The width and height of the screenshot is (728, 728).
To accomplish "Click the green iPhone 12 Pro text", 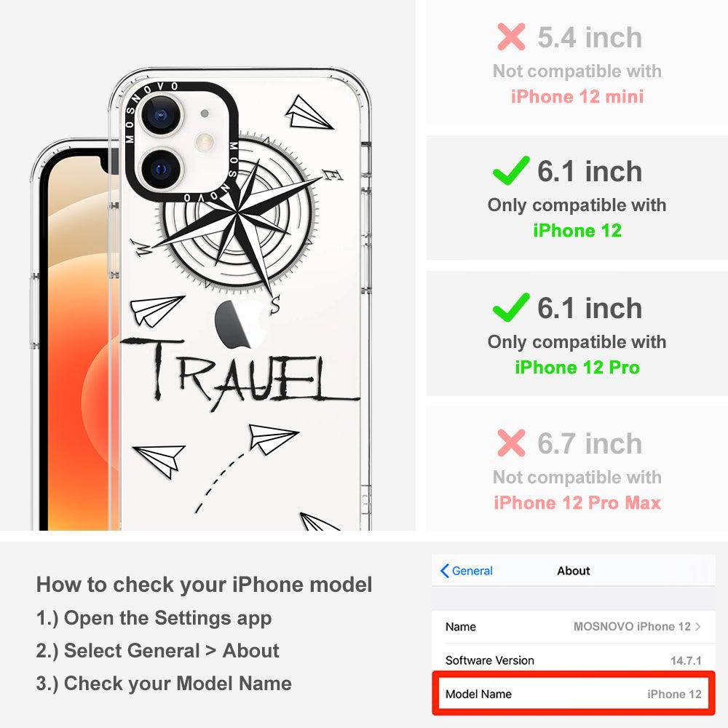I will (x=577, y=367).
